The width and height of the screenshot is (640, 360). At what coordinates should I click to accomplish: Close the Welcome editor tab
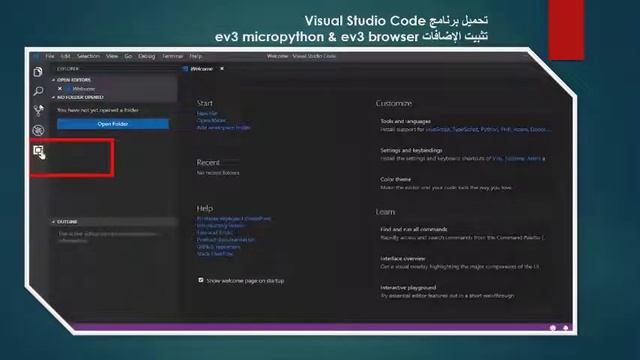222,69
